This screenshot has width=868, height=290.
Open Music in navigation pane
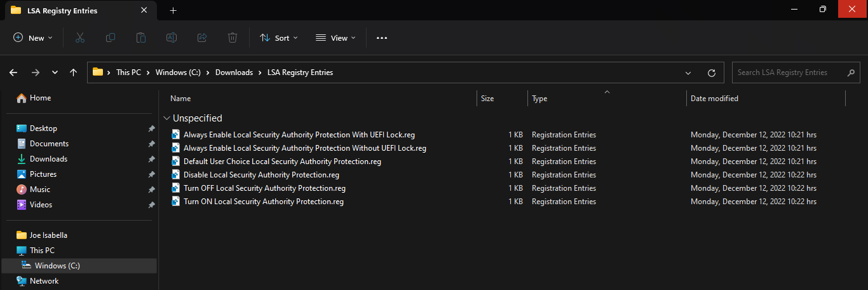click(x=40, y=190)
